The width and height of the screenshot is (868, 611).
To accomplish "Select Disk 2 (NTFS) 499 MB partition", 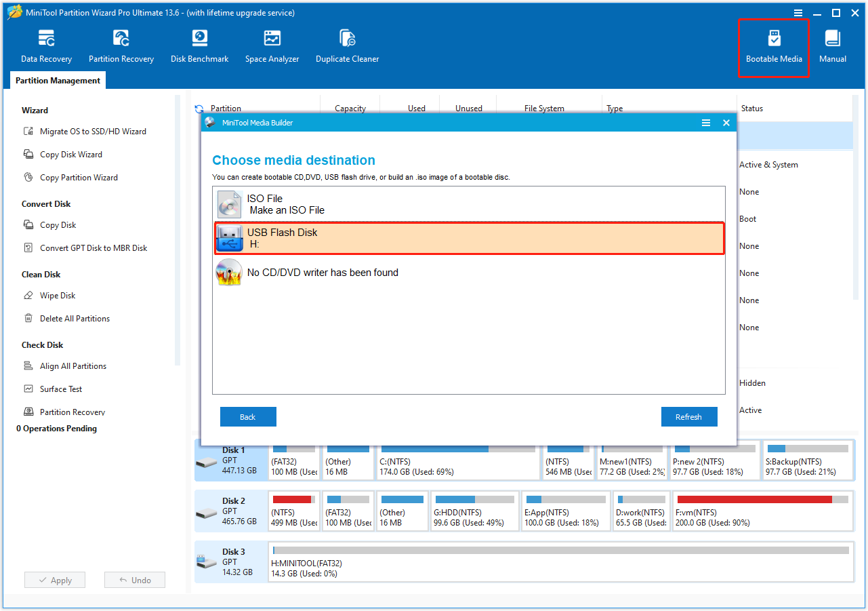I will click(x=294, y=511).
